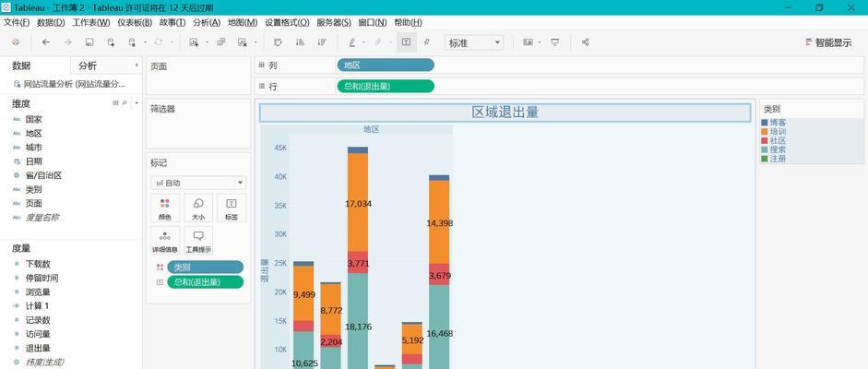Click the dimensions search magnifier icon
Image resolution: width=868 pixels, height=369 pixels.
click(x=124, y=103)
